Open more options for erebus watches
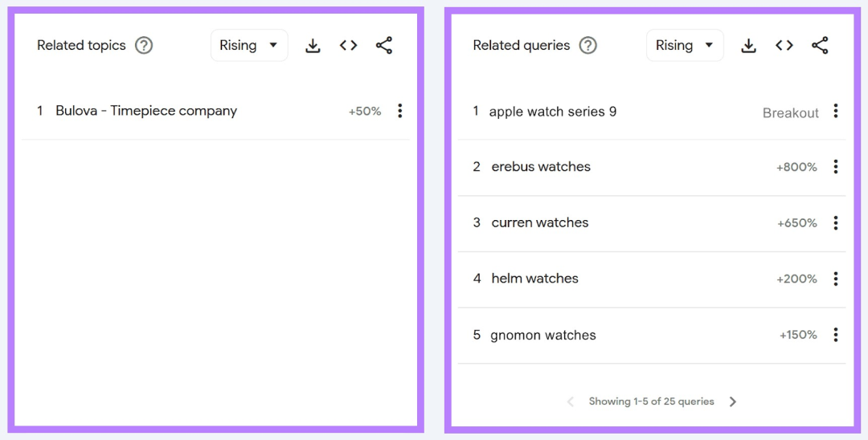The width and height of the screenshot is (868, 440). [x=835, y=167]
